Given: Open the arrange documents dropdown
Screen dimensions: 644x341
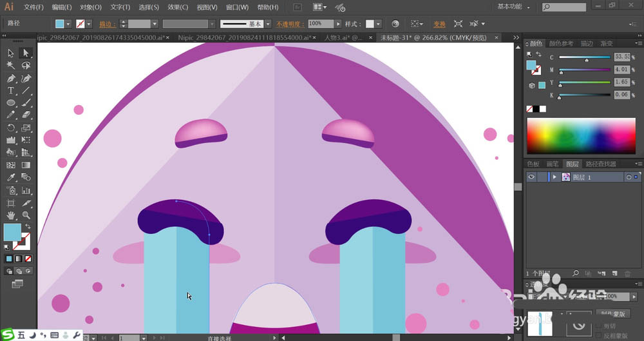Looking at the screenshot, I should tap(320, 7).
